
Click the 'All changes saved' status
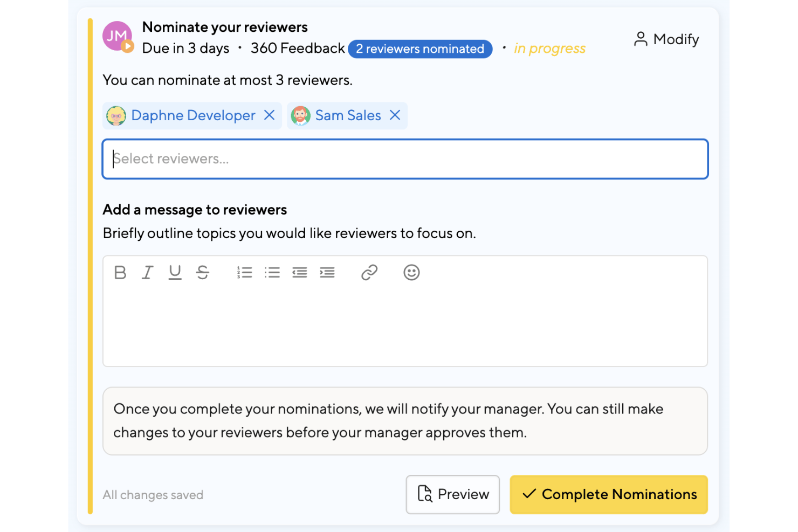coord(153,495)
